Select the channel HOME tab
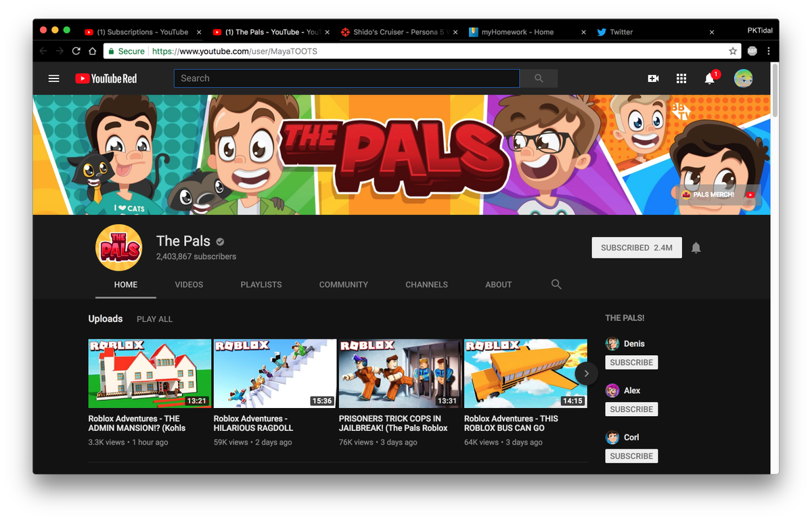Image resolution: width=812 pixels, height=521 pixels. (x=126, y=284)
